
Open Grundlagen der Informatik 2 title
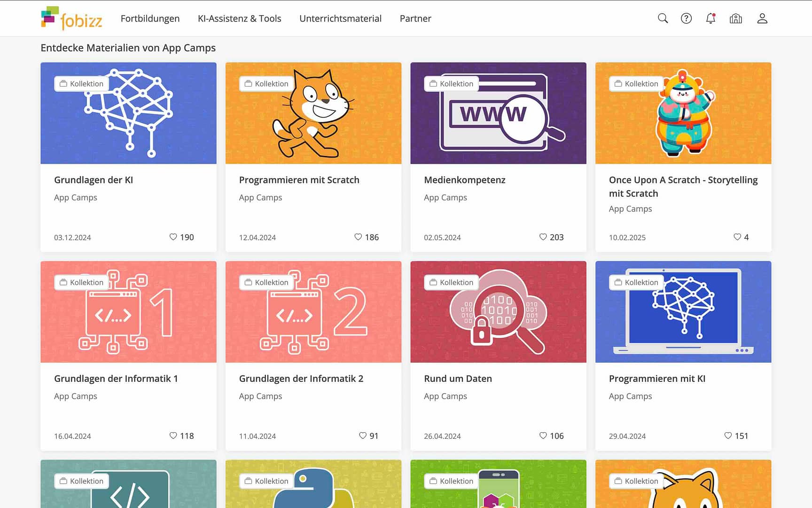[301, 379]
